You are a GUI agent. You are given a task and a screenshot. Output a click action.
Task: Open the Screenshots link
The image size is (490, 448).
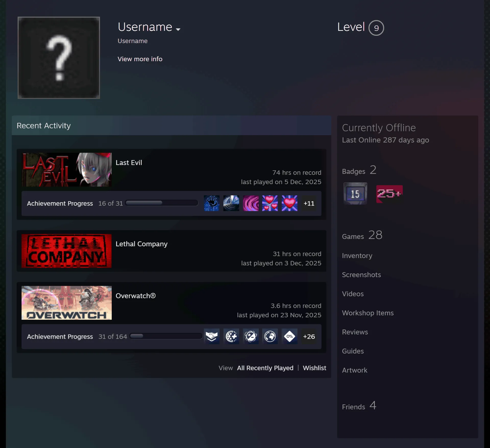(x=361, y=275)
